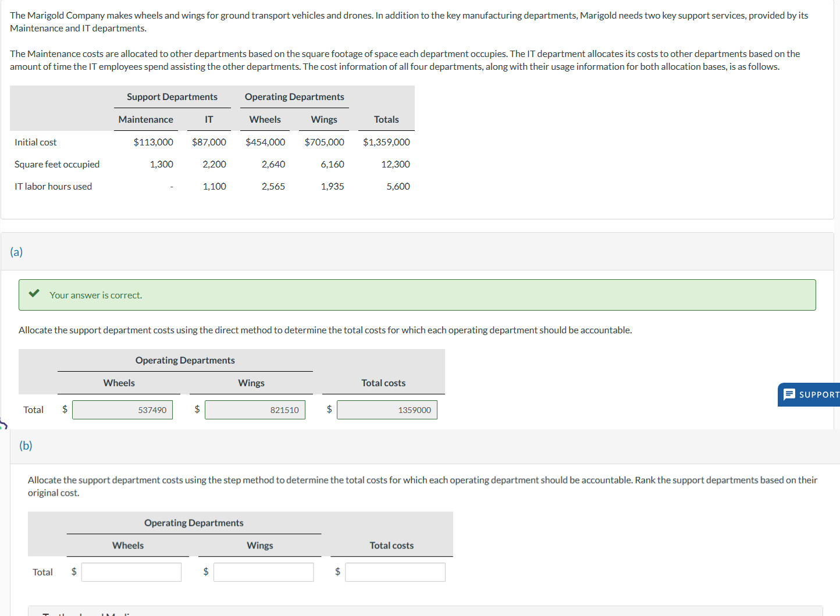Click the green checkmark icon
This screenshot has height=616, width=840.
click(34, 293)
